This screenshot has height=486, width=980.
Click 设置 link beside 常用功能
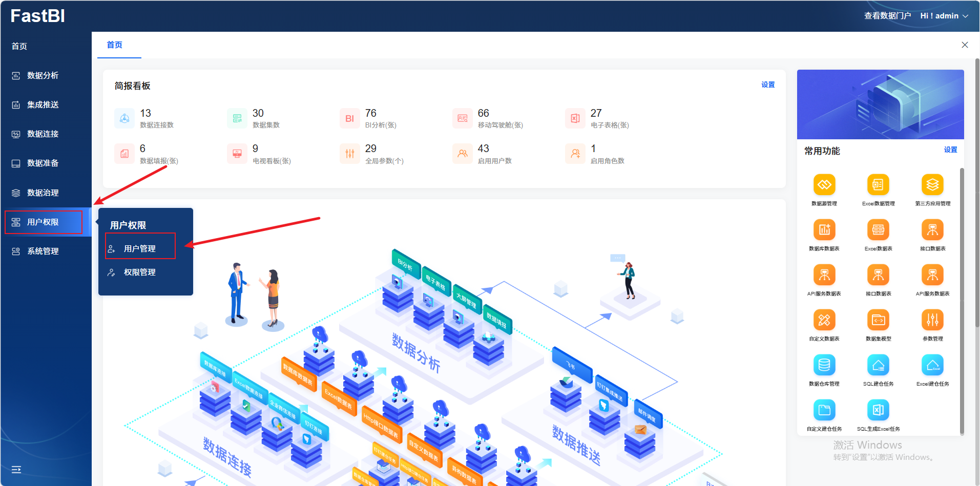tap(950, 150)
